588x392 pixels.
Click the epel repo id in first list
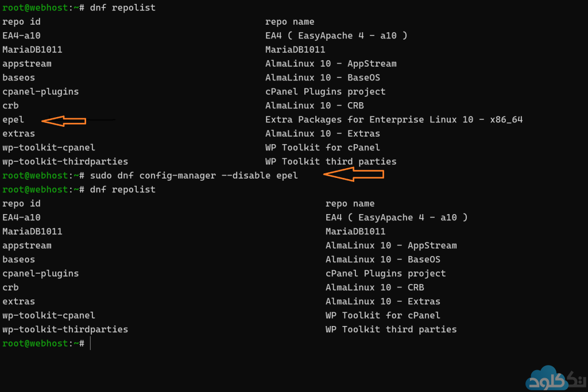[x=13, y=120]
